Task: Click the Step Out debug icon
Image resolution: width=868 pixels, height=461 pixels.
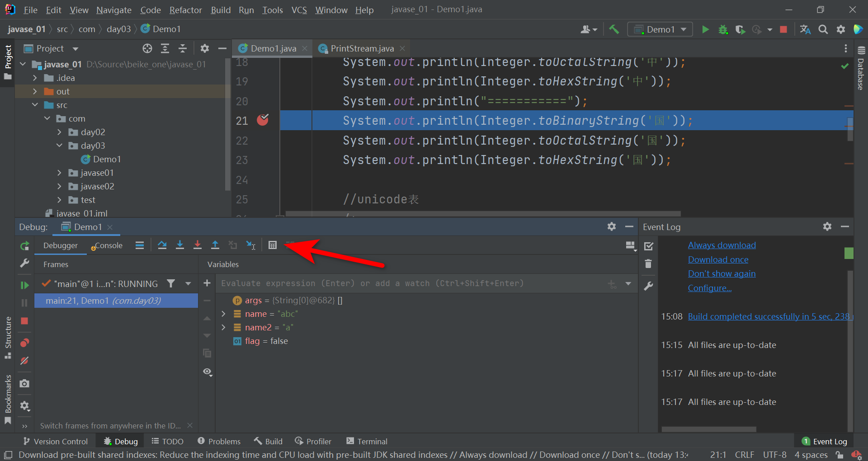Action: tap(215, 245)
